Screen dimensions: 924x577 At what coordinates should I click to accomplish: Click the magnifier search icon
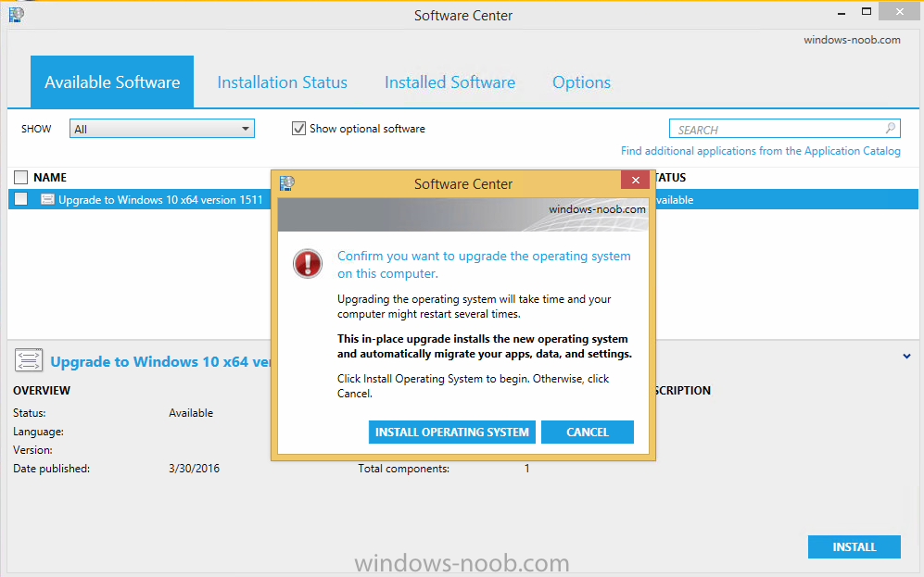pos(891,128)
